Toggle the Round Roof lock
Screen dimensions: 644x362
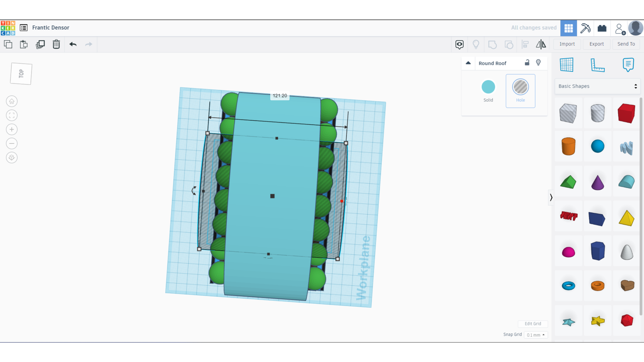point(527,63)
